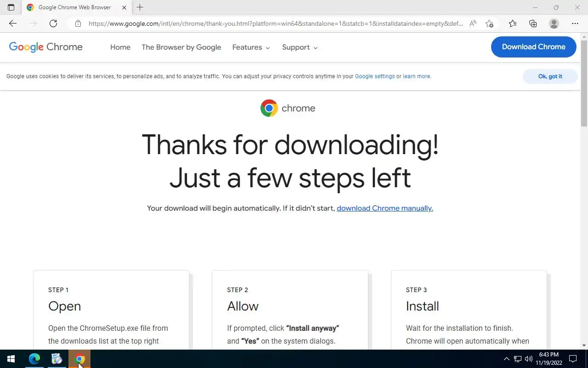588x368 pixels.
Task: Click the Thanks for downloading heading
Action: coord(290,161)
